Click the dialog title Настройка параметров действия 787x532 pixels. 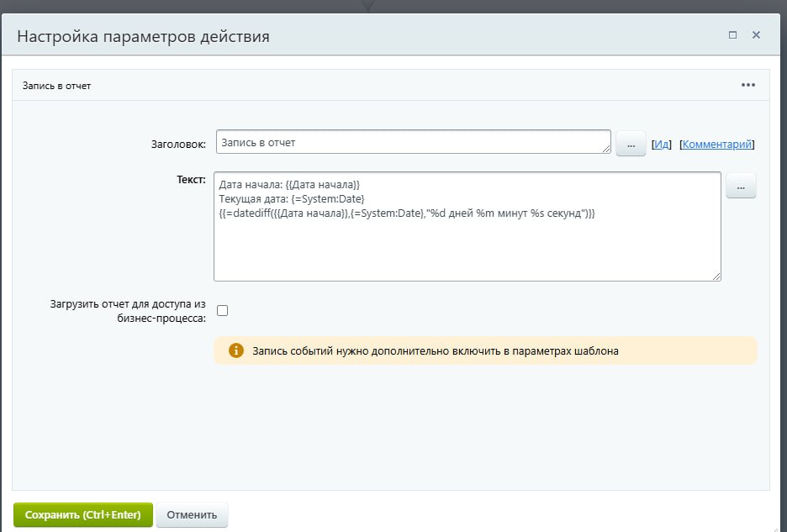144,37
